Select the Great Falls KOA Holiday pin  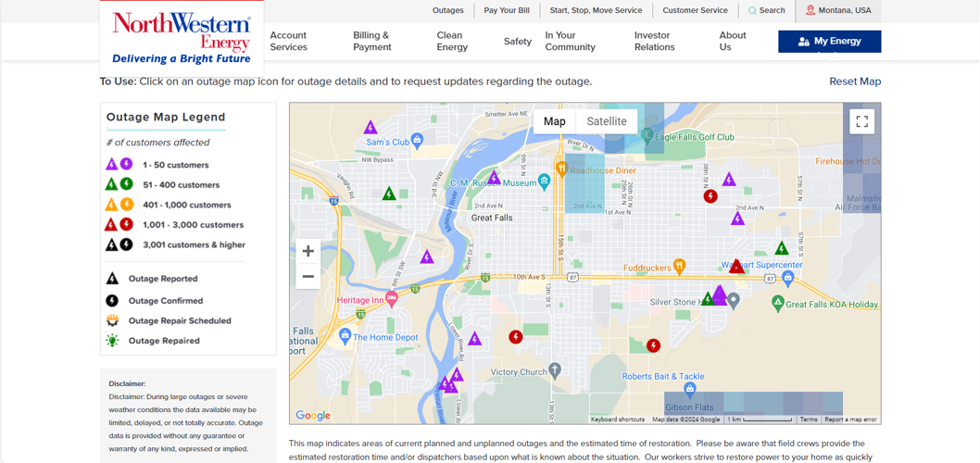(777, 303)
